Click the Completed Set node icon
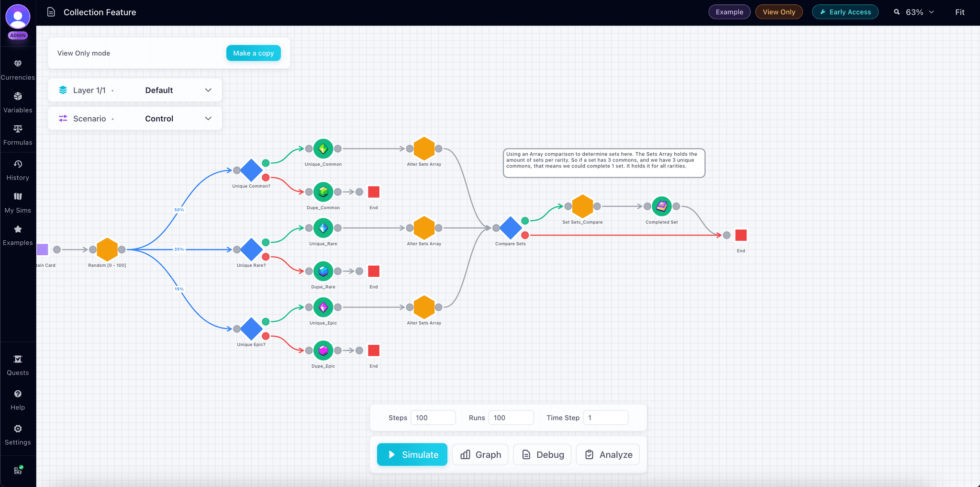Screen dimensions: 980x487 click(x=661, y=206)
